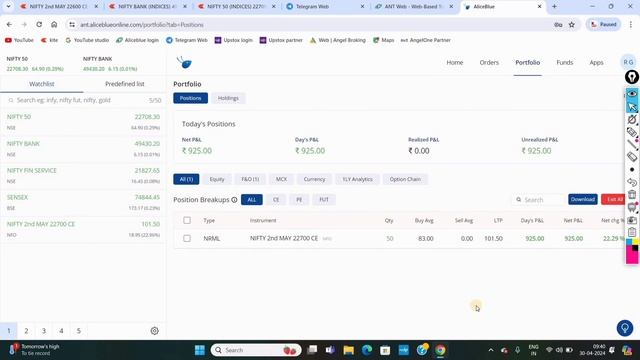Click the undo arrow annotation tool

[632, 182]
